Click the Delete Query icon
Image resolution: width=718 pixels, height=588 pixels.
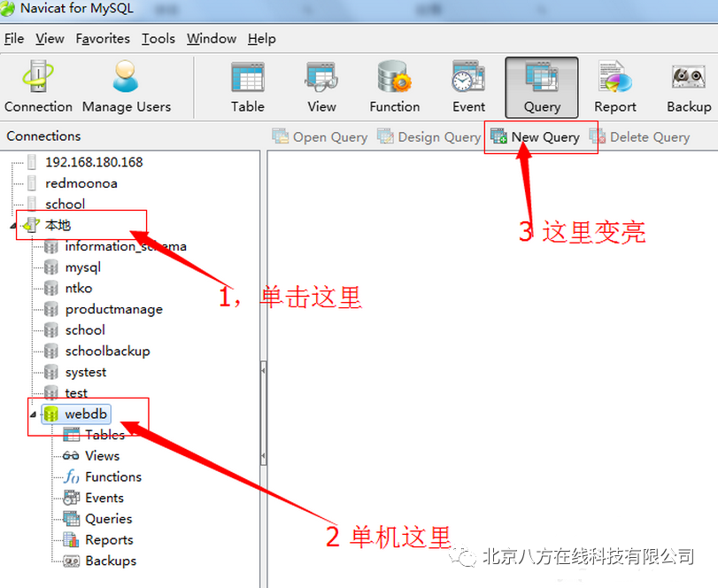pos(598,136)
